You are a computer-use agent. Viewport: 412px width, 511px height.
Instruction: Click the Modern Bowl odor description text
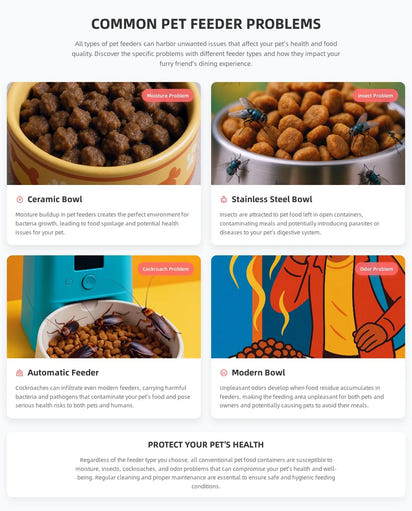(302, 397)
